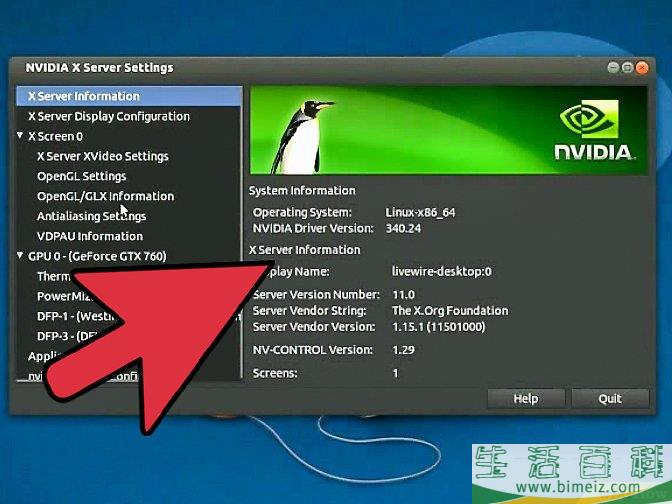Click the System Information heading
Image resolution: width=672 pixels, height=504 pixels.
(x=302, y=191)
